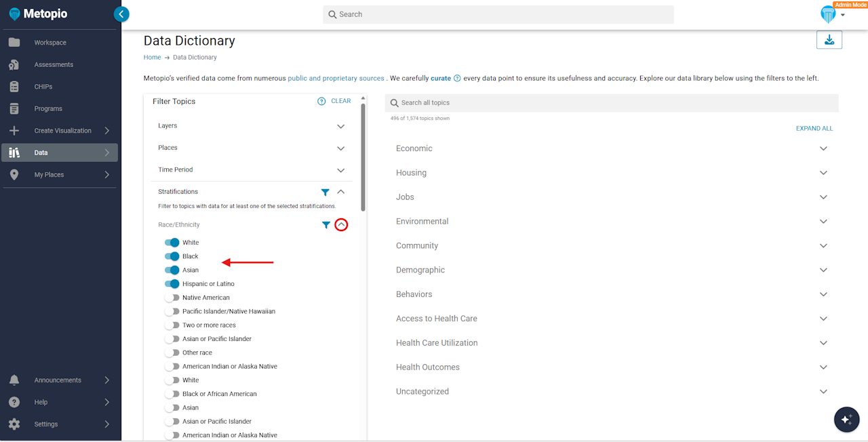Click the user account avatar icon
868x442 pixels.
coord(828,14)
